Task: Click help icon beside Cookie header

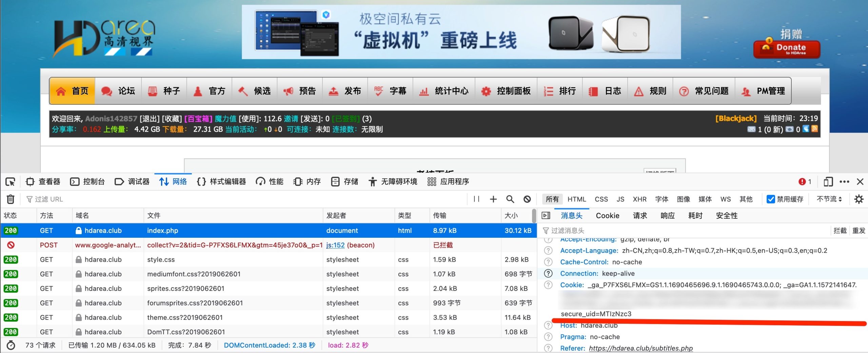Action: tap(548, 285)
